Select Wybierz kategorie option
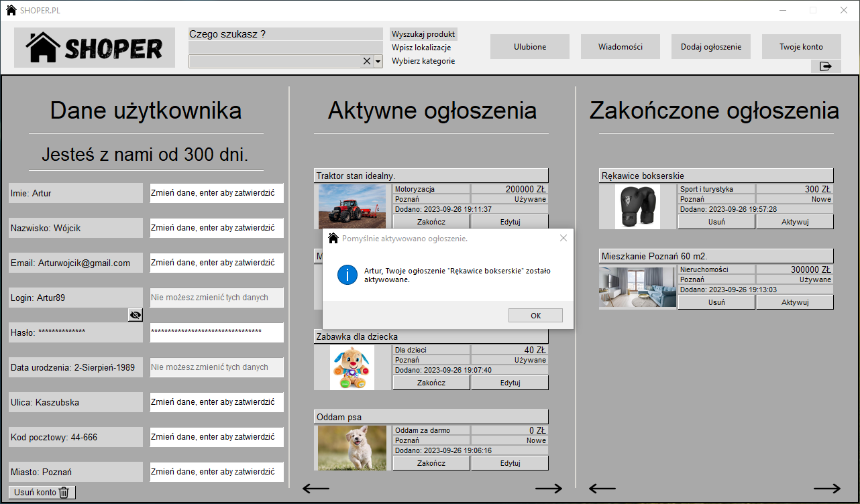860x504 pixels. pos(423,61)
